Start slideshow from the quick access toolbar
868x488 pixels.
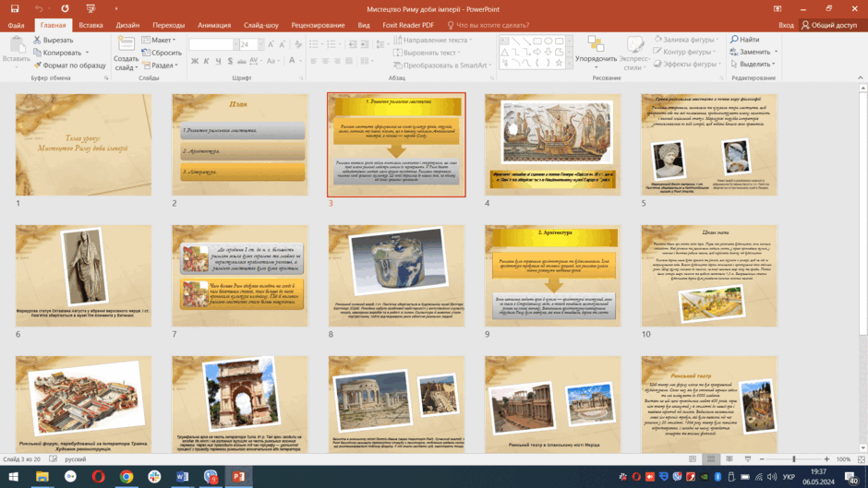(90, 9)
